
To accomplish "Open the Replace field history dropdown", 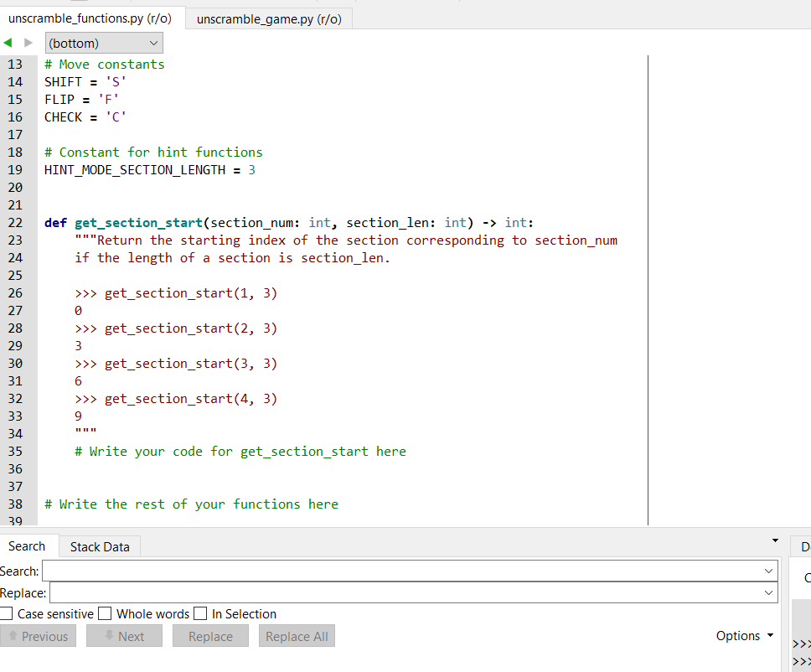I will click(768, 592).
